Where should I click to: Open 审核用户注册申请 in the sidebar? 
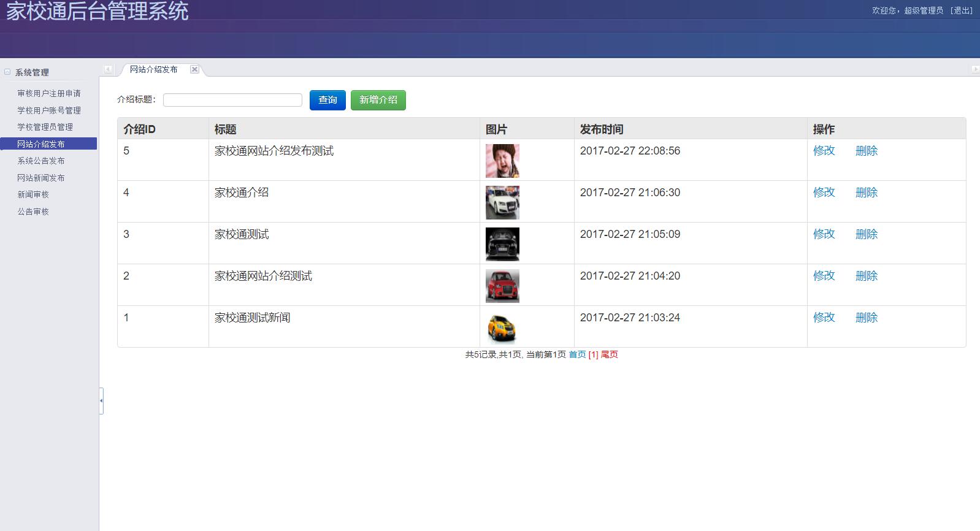click(x=49, y=93)
